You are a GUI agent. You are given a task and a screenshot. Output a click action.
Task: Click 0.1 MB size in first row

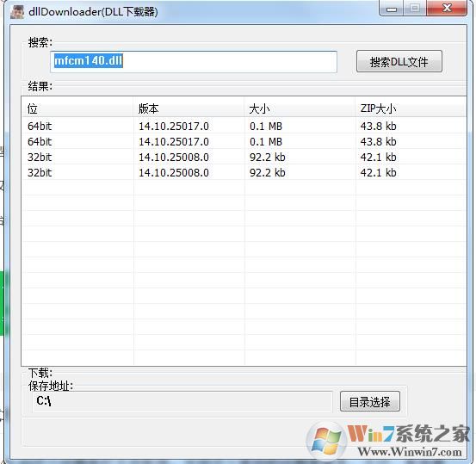[x=266, y=126]
